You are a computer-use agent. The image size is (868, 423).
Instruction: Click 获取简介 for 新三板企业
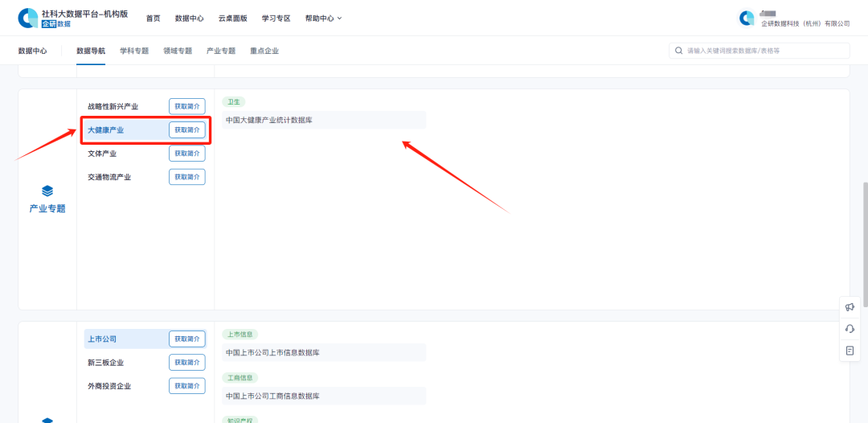tap(187, 363)
